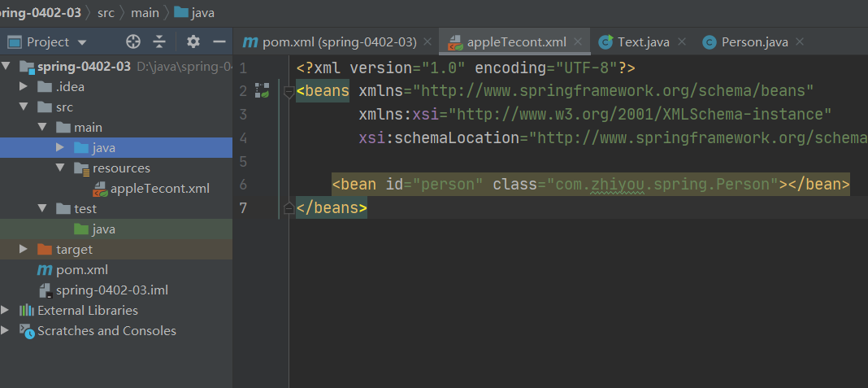Select the src folder row

tap(116, 107)
